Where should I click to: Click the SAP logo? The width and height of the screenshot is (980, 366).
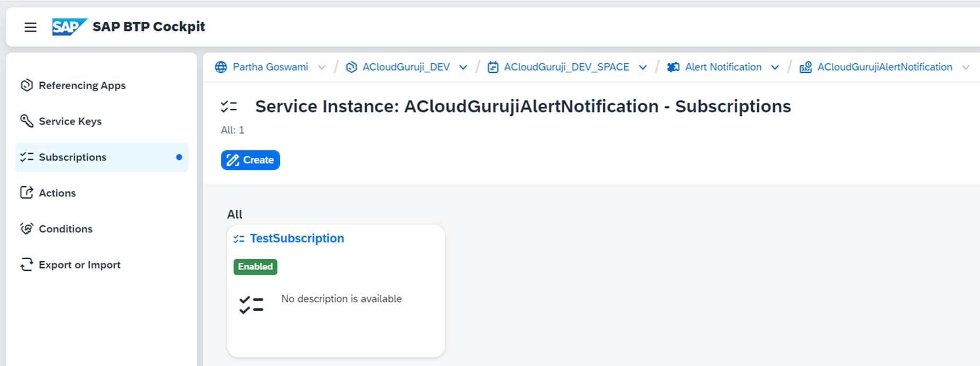[x=68, y=27]
